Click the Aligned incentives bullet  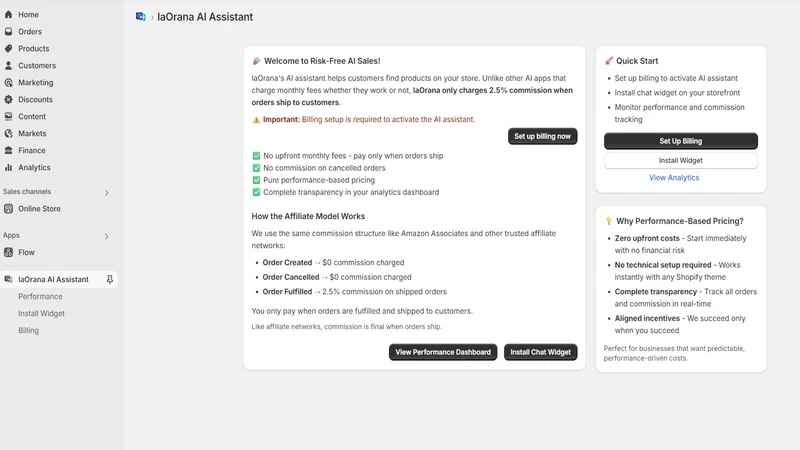680,324
